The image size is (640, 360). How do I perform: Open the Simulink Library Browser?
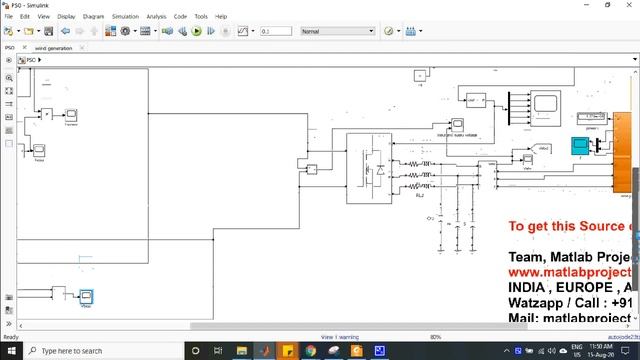point(111,31)
